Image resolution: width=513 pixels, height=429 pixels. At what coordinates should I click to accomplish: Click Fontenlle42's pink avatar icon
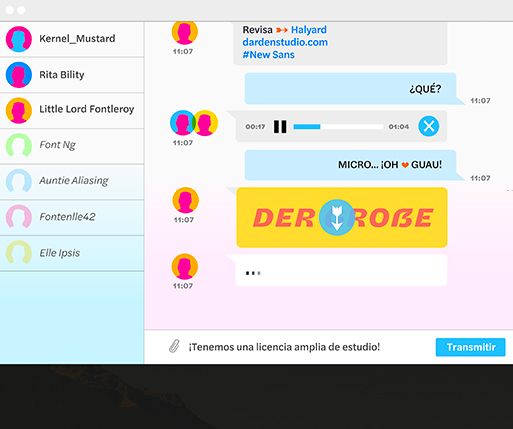tap(19, 216)
